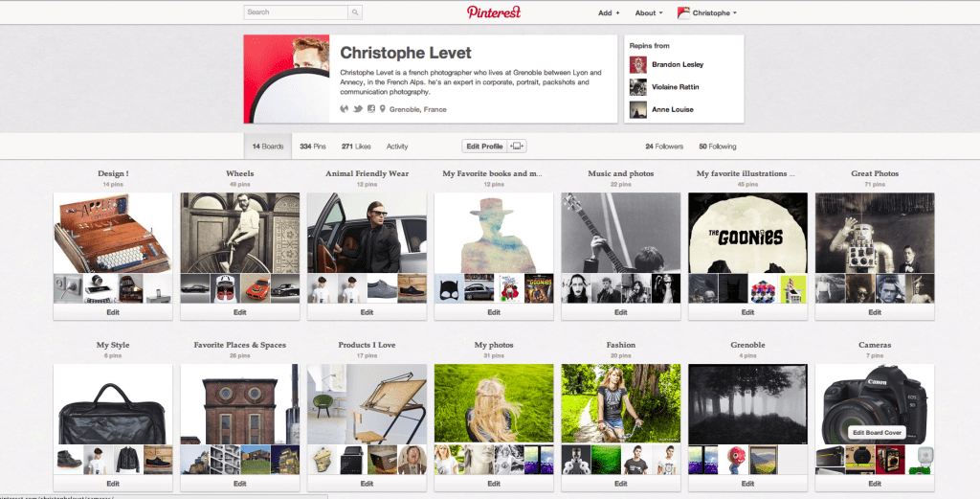Open the Facebook icon in profile
980x499 pixels.
[371, 109]
